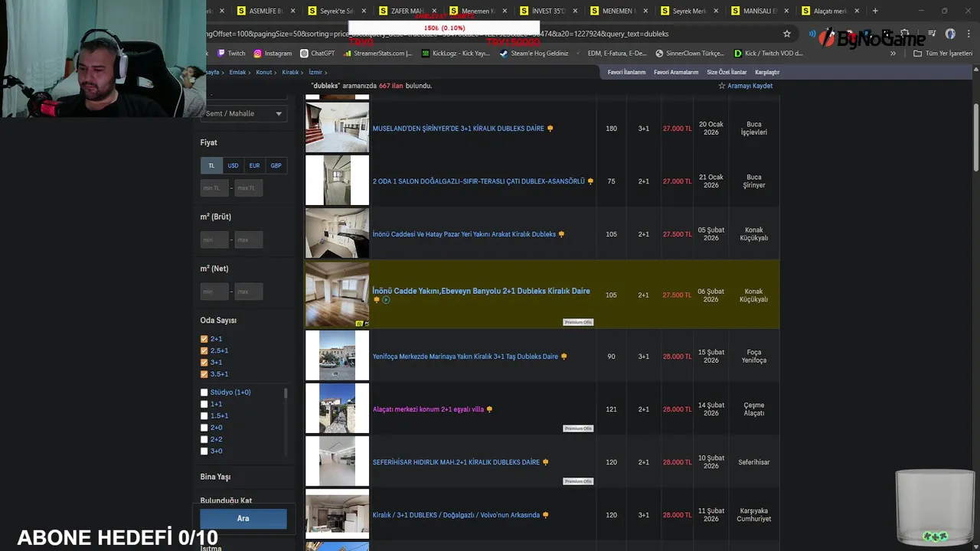Click orange icon beside İnönü Caddesi Ve Hatay listing
Screen dimensions: 980x551
click(x=561, y=234)
